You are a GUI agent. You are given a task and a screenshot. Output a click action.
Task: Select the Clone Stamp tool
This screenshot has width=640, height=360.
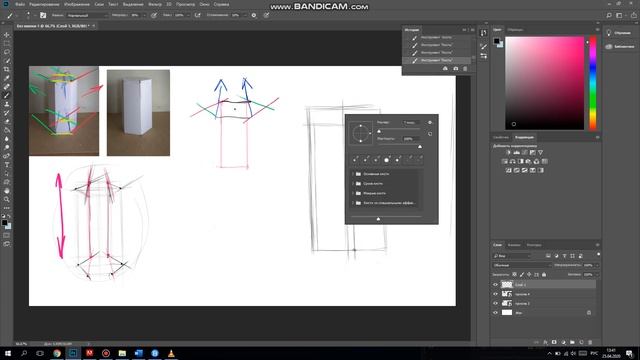[7, 104]
